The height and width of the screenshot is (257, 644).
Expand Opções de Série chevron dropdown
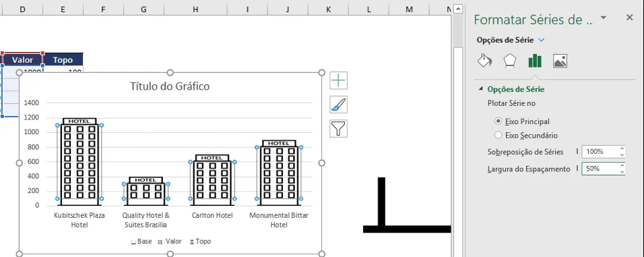541,40
